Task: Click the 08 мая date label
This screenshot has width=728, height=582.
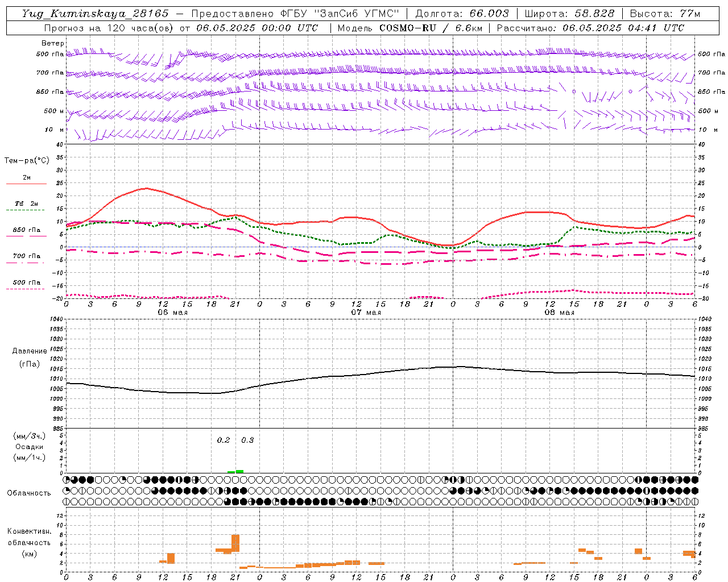Action: [x=559, y=313]
